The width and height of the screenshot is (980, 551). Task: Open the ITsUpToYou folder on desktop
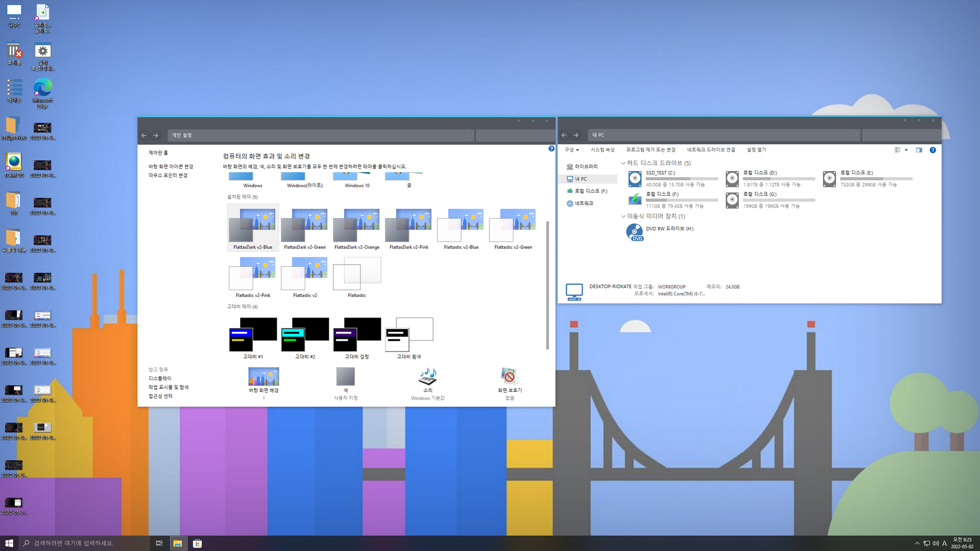click(14, 129)
